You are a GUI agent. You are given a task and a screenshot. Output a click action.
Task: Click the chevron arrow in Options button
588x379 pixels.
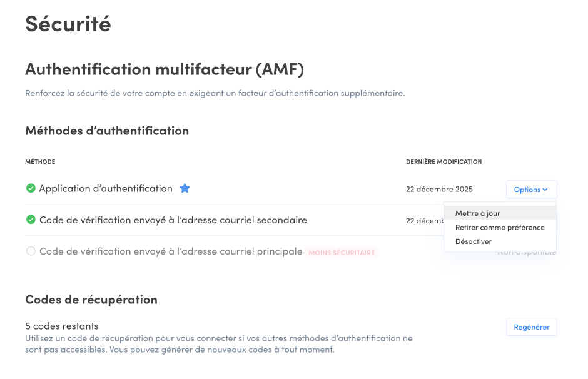click(x=545, y=189)
